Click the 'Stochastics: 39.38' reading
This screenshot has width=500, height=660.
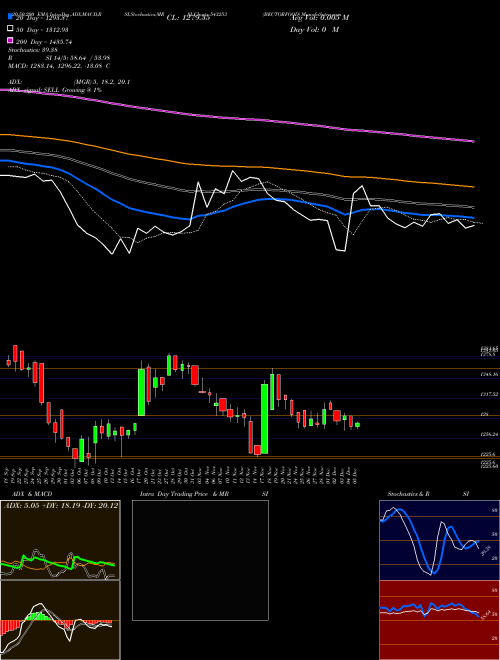(35, 50)
